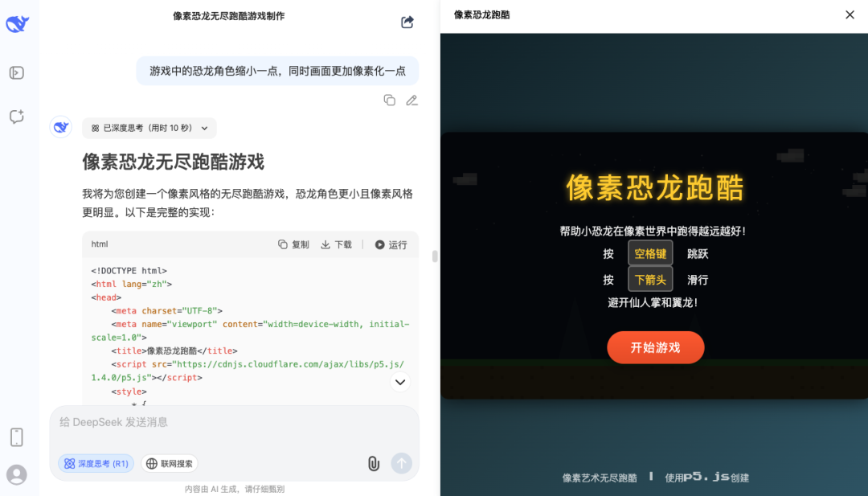Click 开始游戏 to start the game
Image resolution: width=868 pixels, height=496 pixels.
point(656,347)
